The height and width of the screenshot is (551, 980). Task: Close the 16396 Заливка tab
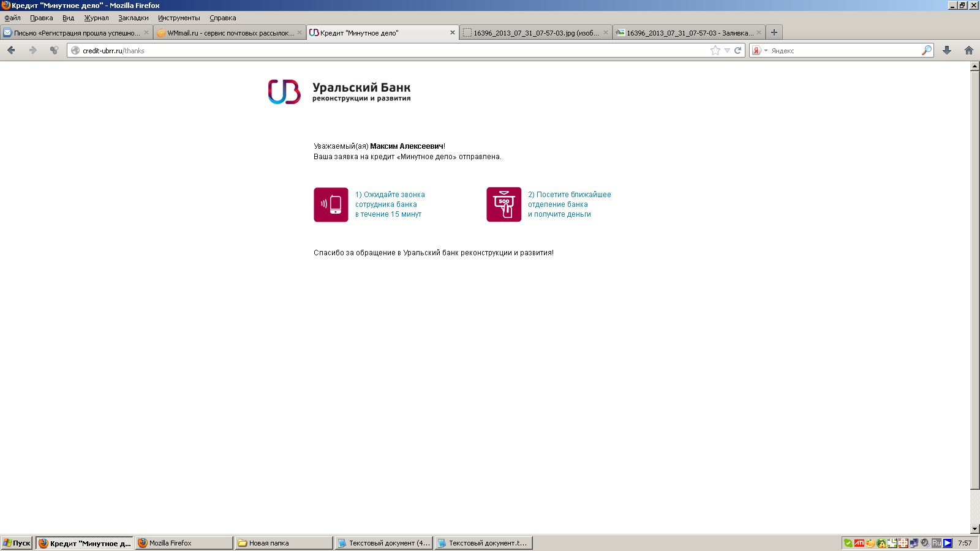tap(759, 32)
